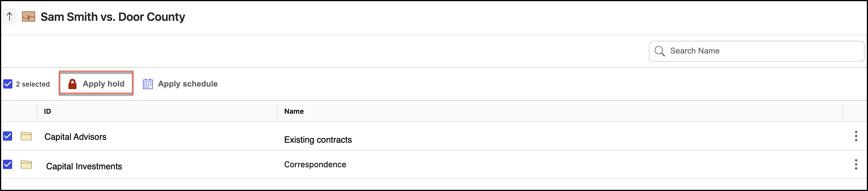Click the up arrow navigation icon
The image size is (868, 191).
point(10,16)
